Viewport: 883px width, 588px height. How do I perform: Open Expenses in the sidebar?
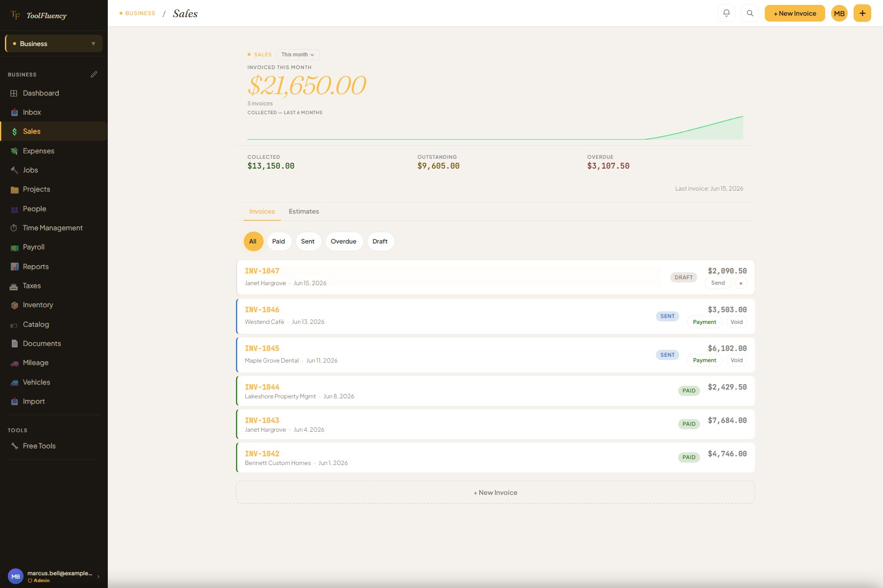[54, 151]
